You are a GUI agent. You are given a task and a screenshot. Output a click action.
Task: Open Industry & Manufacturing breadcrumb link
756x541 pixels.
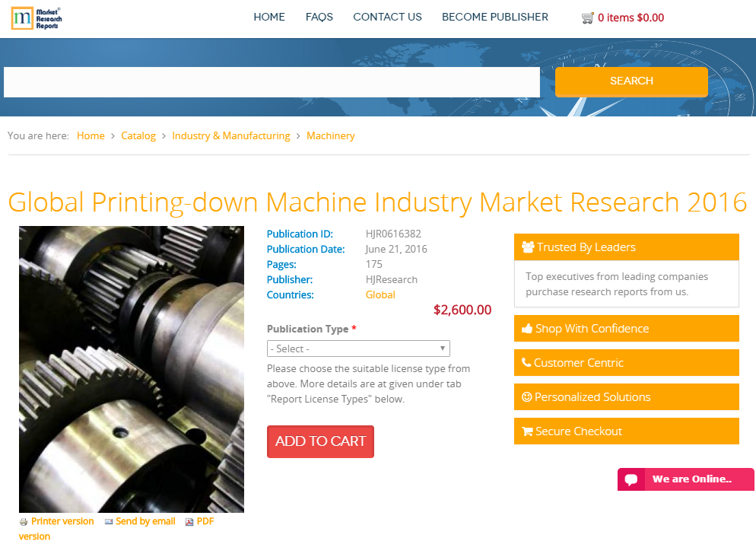click(x=231, y=136)
